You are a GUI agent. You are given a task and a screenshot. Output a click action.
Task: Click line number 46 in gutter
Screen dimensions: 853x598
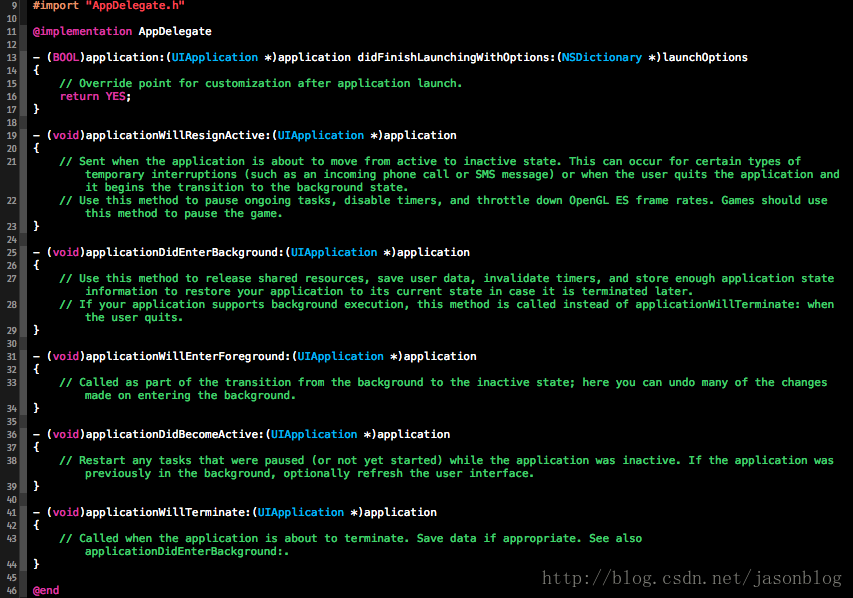click(11, 590)
